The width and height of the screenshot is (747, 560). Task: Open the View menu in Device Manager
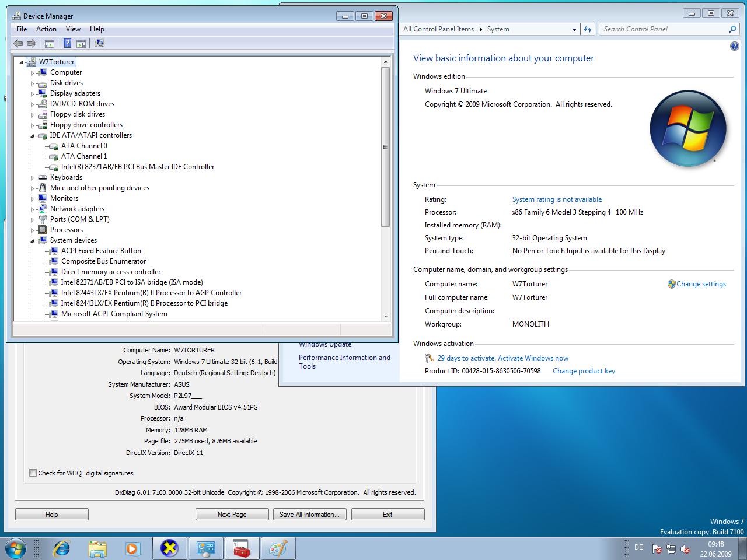(73, 29)
